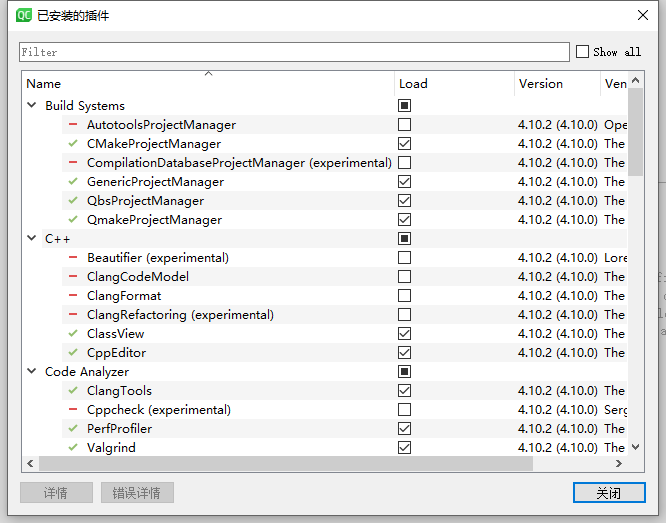Sort by Version column header

tap(557, 84)
